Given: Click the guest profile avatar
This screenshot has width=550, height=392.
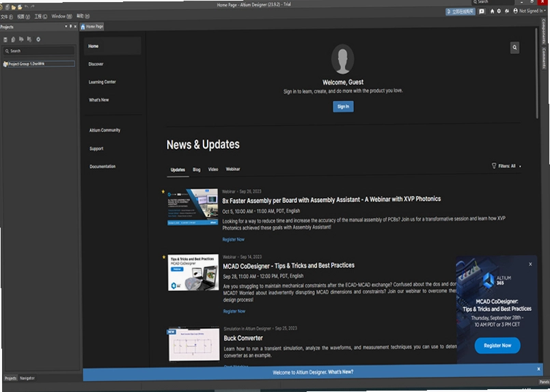Looking at the screenshot, I should [x=343, y=59].
